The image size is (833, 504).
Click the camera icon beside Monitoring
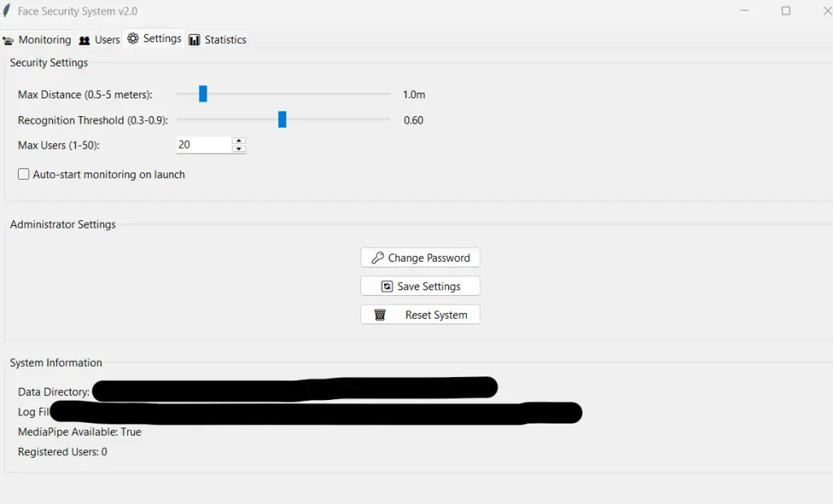(8, 41)
